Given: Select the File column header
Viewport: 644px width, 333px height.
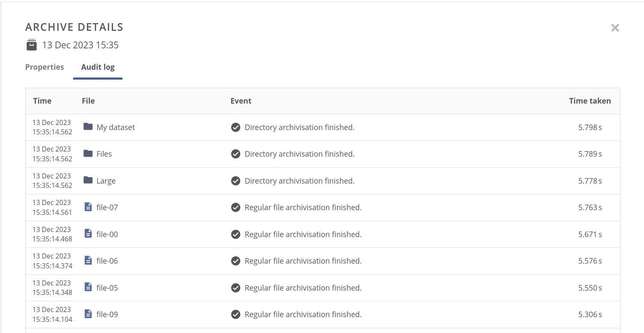Looking at the screenshot, I should pos(88,101).
